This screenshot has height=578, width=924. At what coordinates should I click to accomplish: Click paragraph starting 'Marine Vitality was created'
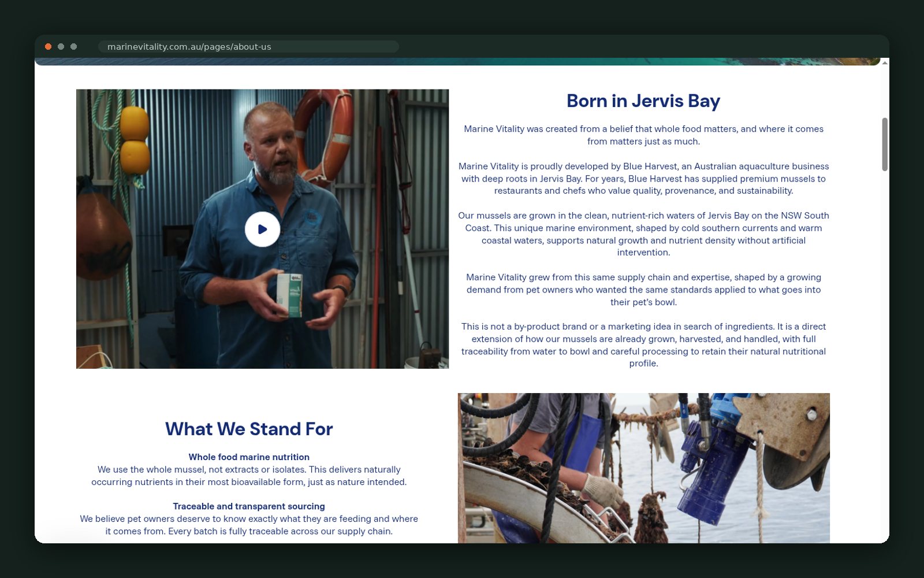point(643,135)
